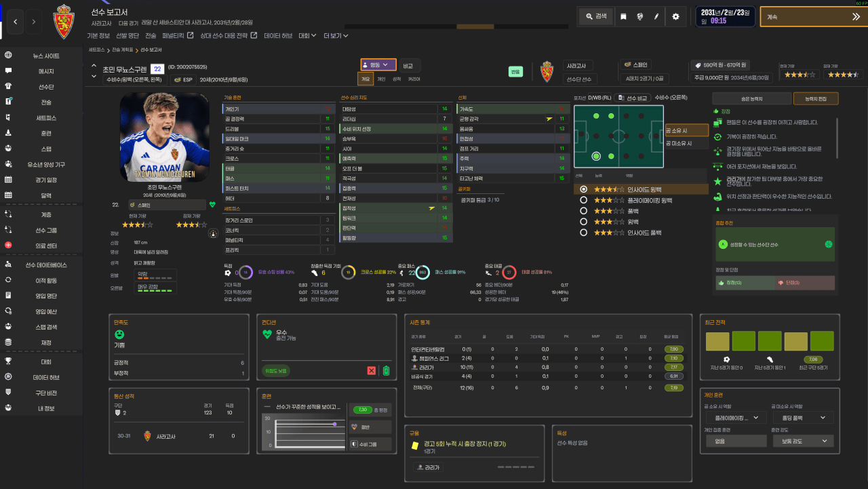Click the 비교 compare button
The width and height of the screenshot is (868, 489).
point(409,66)
